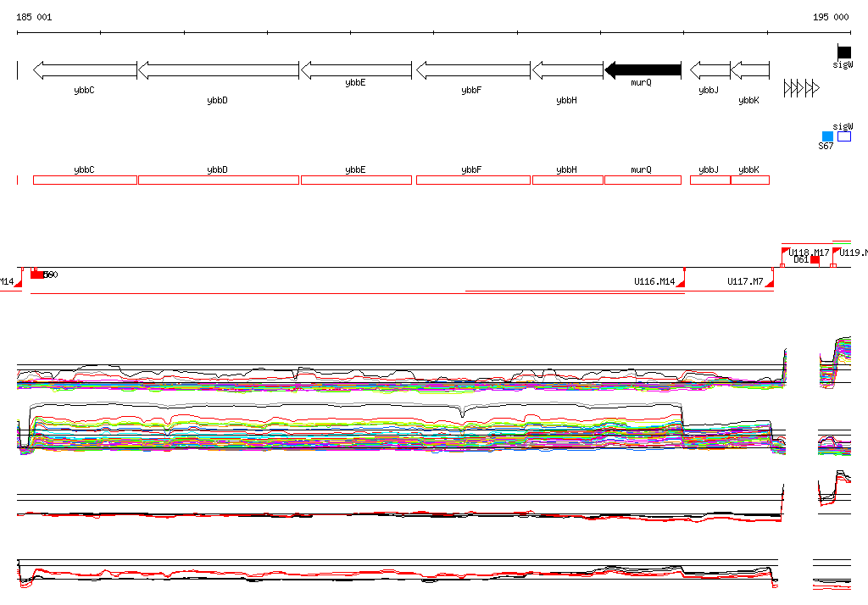This screenshot has height=605, width=868.
Task: Click the sigW label above blue box
Action: (x=843, y=127)
